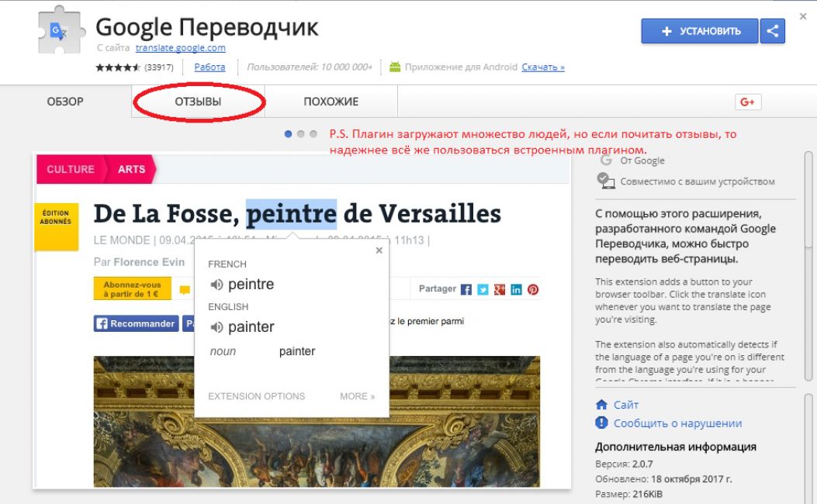Viewport: 817px width, 504px height.
Task: Click the share icon button
Action: click(773, 31)
